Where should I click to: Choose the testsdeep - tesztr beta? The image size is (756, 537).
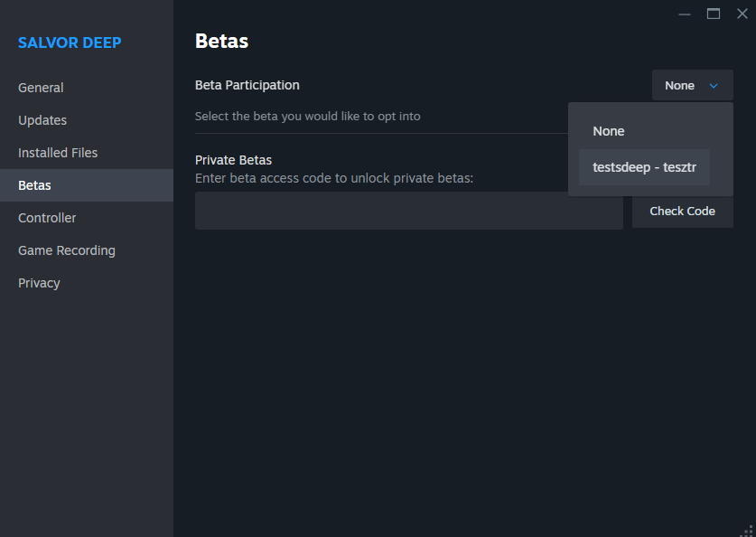point(644,167)
